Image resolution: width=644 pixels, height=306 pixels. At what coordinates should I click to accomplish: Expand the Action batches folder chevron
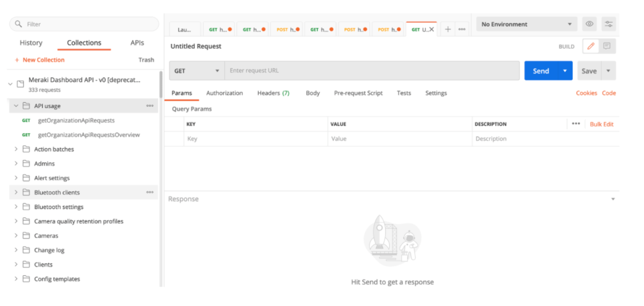tap(16, 150)
